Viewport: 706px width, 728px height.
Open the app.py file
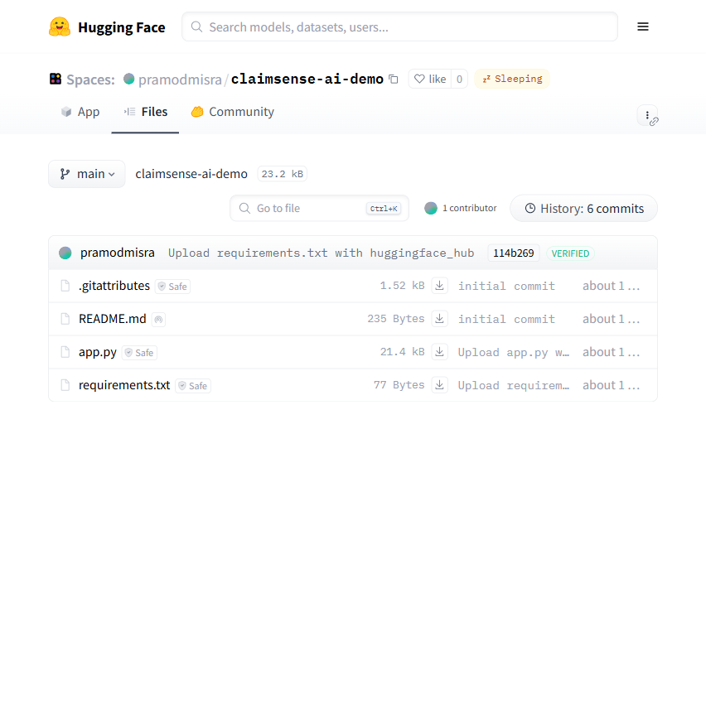(98, 352)
